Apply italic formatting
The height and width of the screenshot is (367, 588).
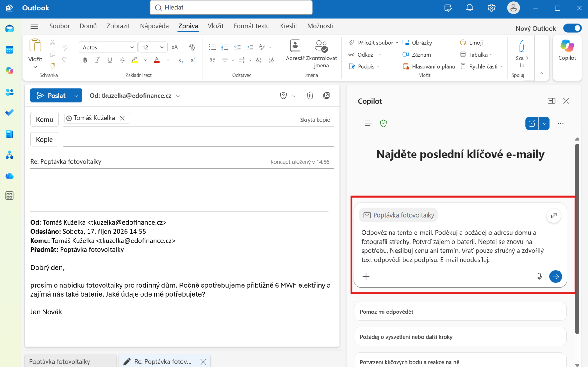[x=97, y=60]
